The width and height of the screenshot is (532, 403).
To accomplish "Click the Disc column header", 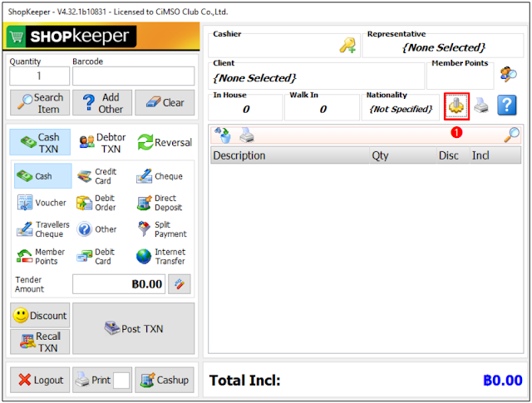I will point(453,155).
